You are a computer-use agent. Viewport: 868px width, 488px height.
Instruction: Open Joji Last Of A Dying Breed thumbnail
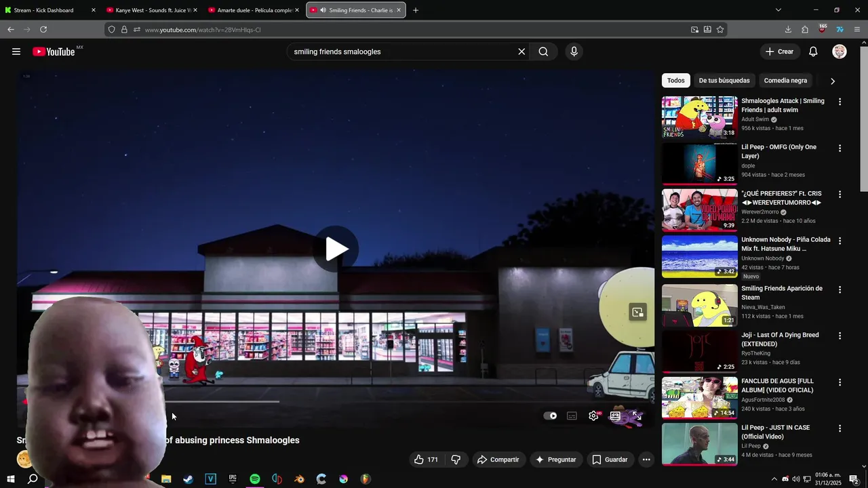[x=699, y=351]
